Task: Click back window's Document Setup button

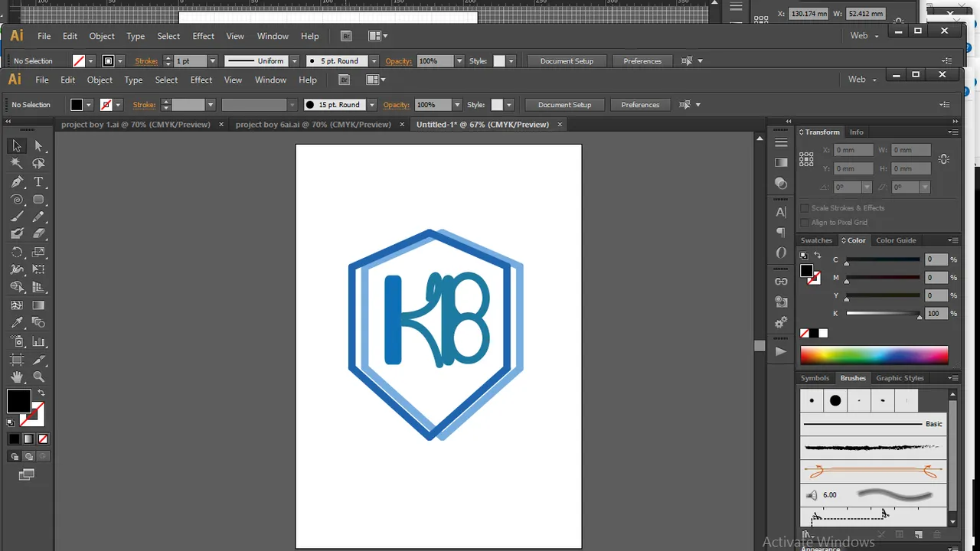Action: click(x=567, y=61)
